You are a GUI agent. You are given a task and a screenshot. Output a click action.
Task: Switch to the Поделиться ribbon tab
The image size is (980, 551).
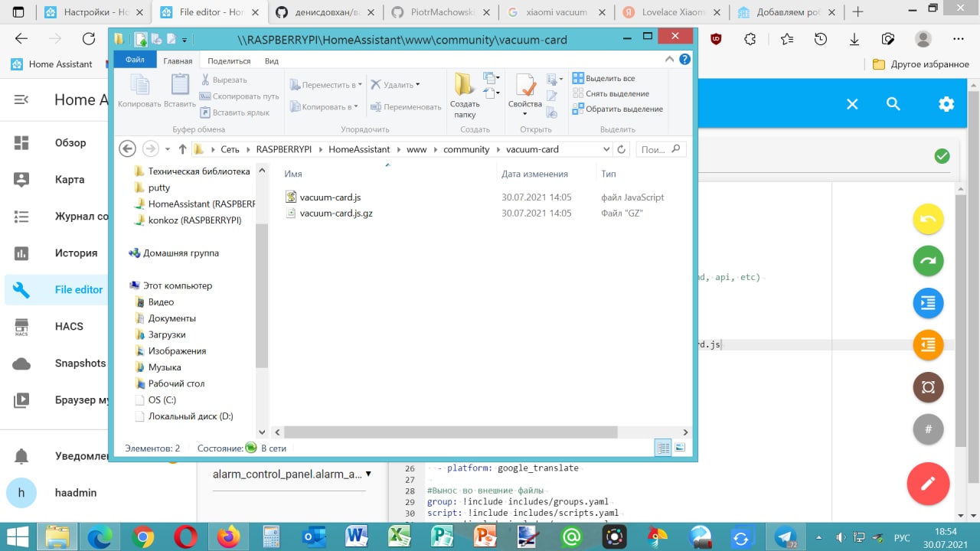[x=229, y=61]
